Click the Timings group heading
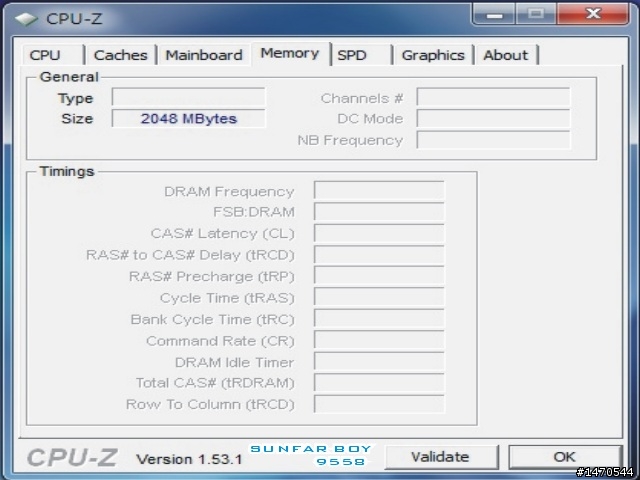The width and height of the screenshot is (640, 480). (67, 171)
